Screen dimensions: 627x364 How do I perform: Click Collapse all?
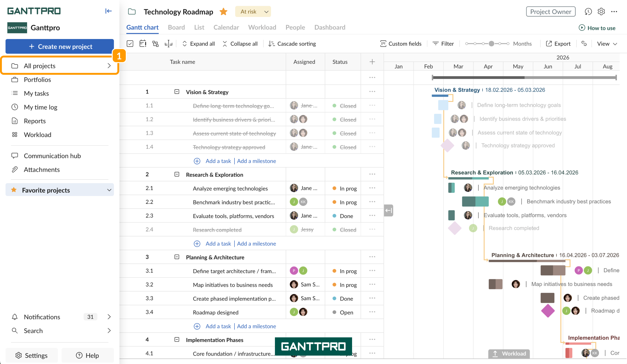click(x=240, y=44)
